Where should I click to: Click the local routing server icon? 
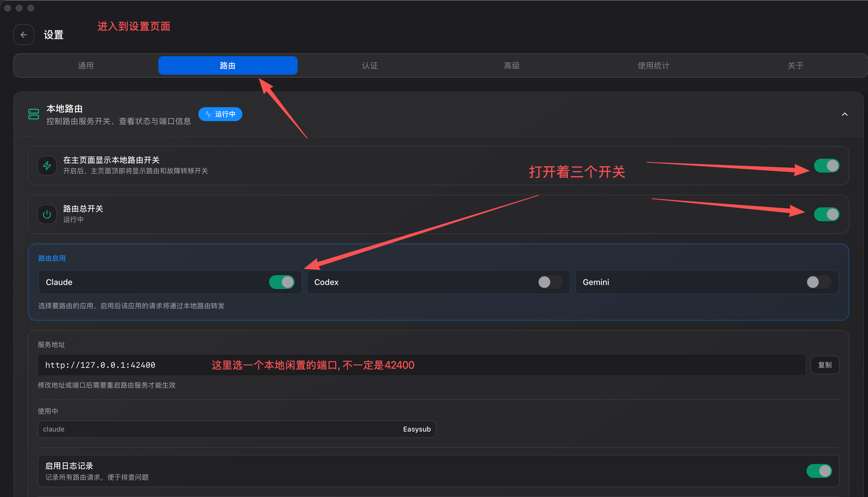(x=33, y=114)
